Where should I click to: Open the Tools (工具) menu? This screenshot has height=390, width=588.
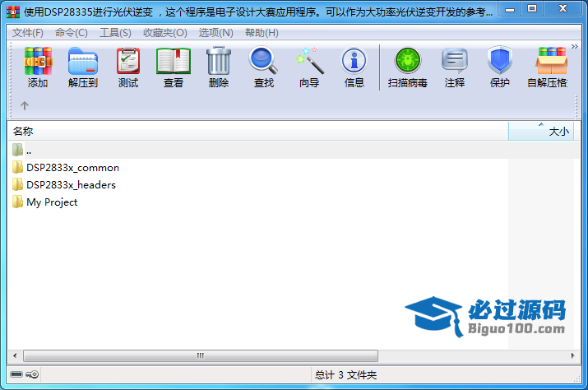click(x=115, y=33)
